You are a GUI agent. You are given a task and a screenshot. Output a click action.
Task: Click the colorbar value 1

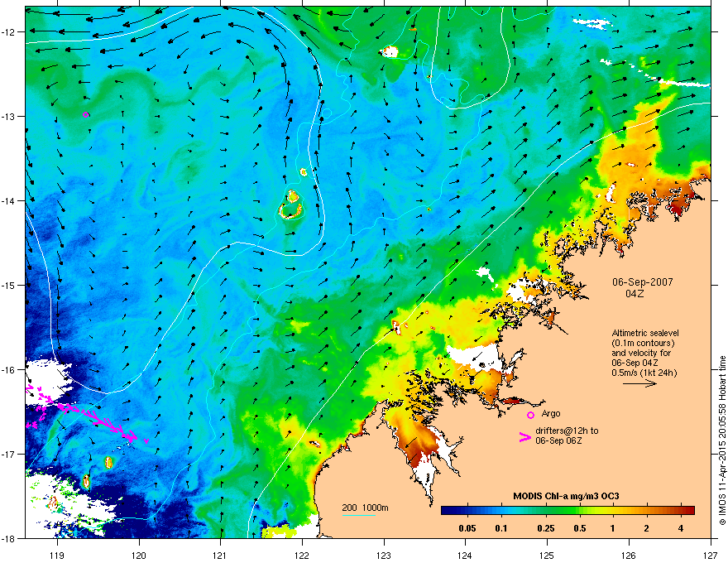click(613, 528)
